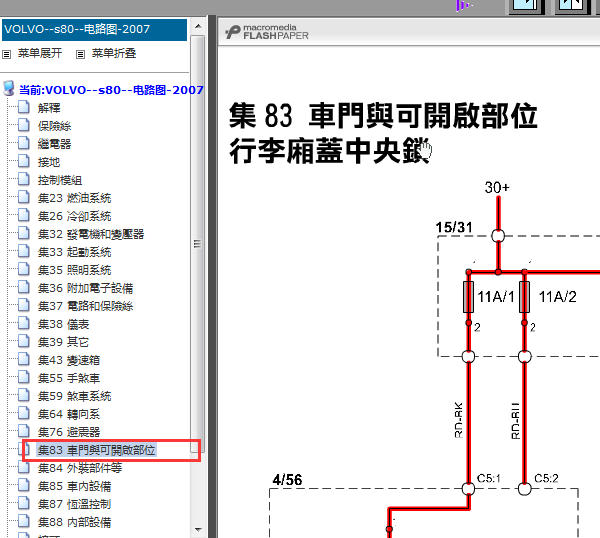Open 集85 車內設備 in the tree

coord(75,486)
